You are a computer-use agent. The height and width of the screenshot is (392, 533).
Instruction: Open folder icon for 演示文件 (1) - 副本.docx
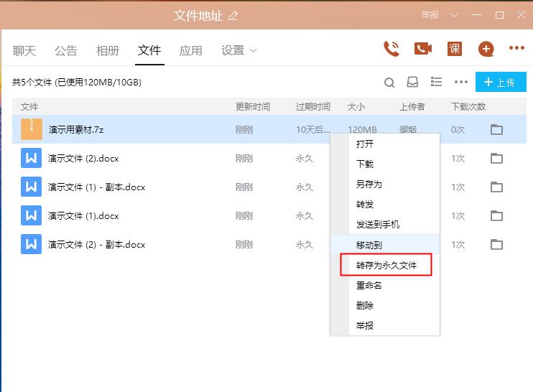coord(496,187)
